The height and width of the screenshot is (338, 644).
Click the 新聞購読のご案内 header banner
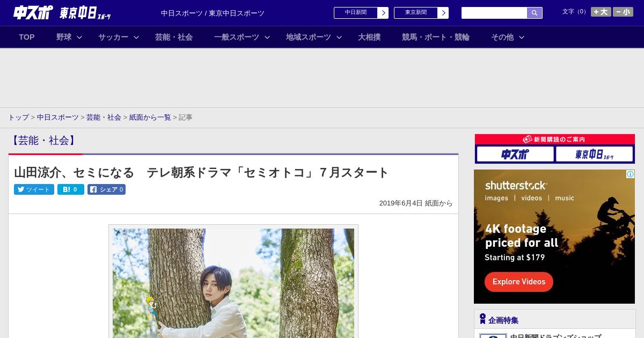555,139
